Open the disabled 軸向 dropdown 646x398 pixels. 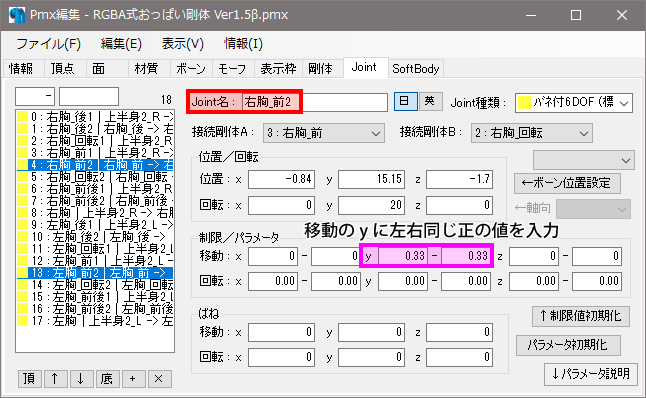tap(593, 209)
